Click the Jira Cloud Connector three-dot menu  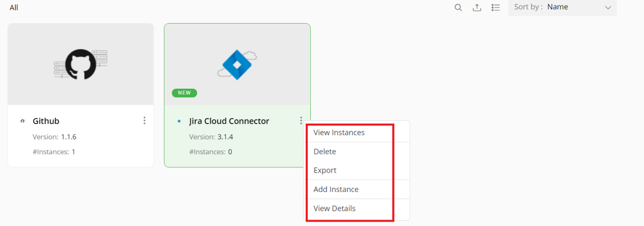click(300, 121)
